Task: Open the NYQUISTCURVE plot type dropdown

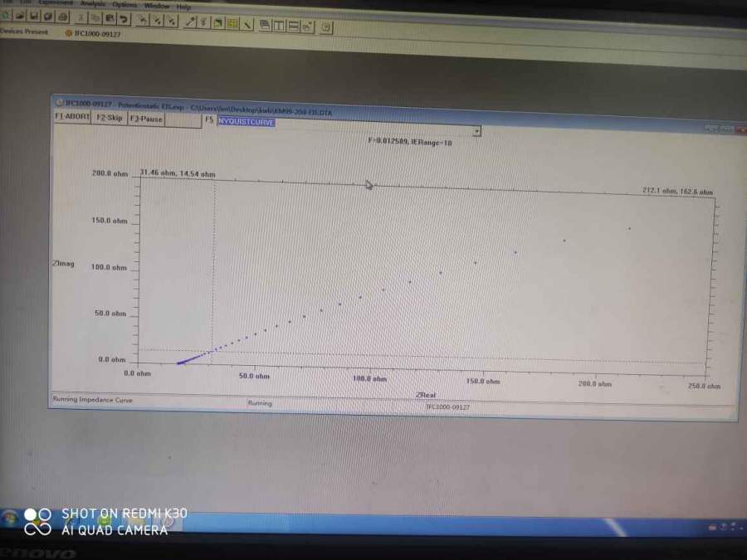Action: click(349, 126)
